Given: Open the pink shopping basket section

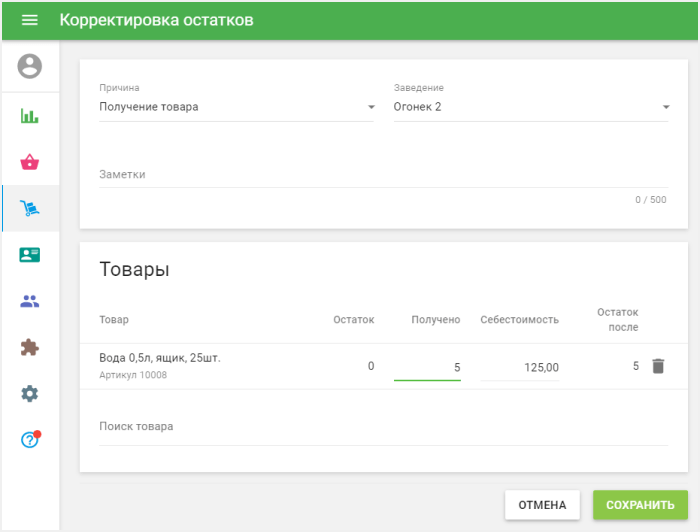Looking at the screenshot, I should [x=29, y=162].
